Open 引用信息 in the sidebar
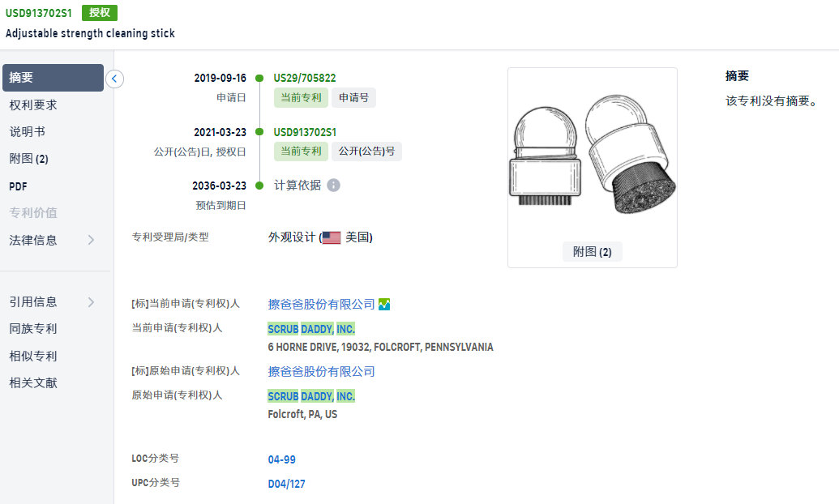This screenshot has height=504, width=839. tap(33, 301)
